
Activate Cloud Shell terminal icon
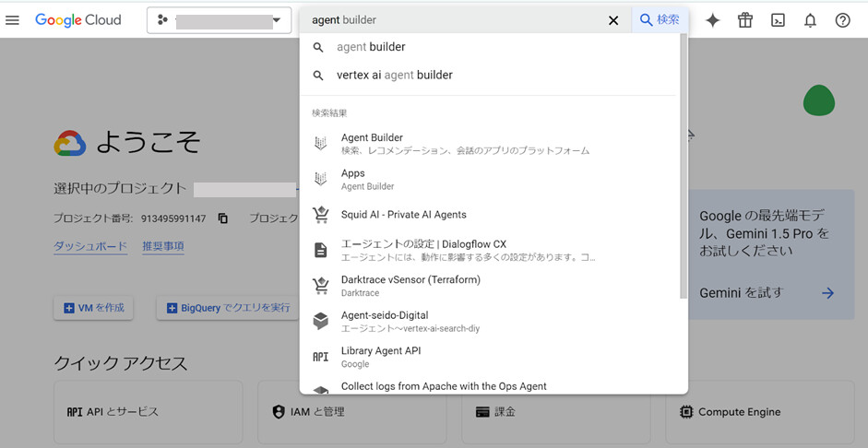coord(778,20)
